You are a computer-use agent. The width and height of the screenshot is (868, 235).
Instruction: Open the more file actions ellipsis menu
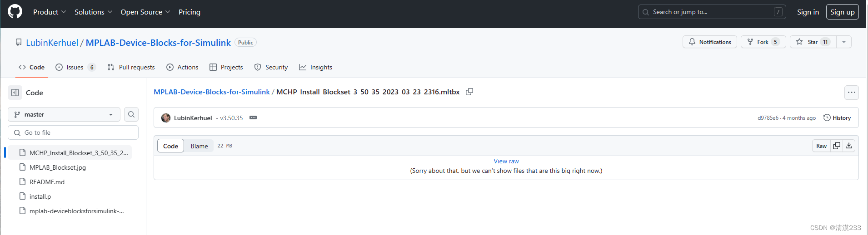[x=852, y=93]
